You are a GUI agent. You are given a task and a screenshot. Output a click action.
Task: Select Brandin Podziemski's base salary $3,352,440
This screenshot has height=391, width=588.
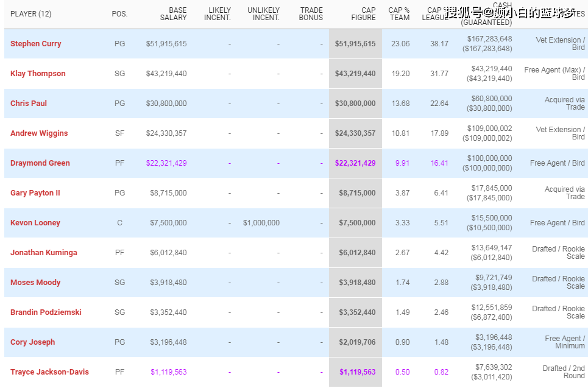pos(168,312)
